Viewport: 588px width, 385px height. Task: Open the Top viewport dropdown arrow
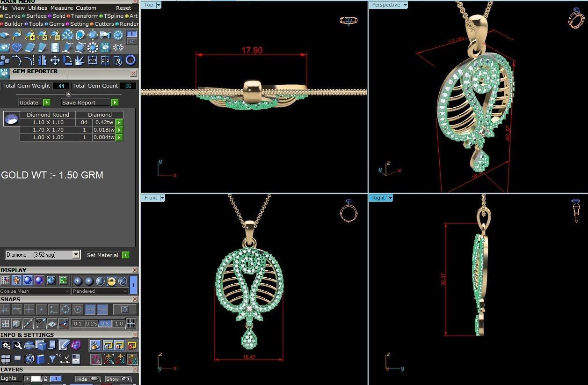[159, 5]
